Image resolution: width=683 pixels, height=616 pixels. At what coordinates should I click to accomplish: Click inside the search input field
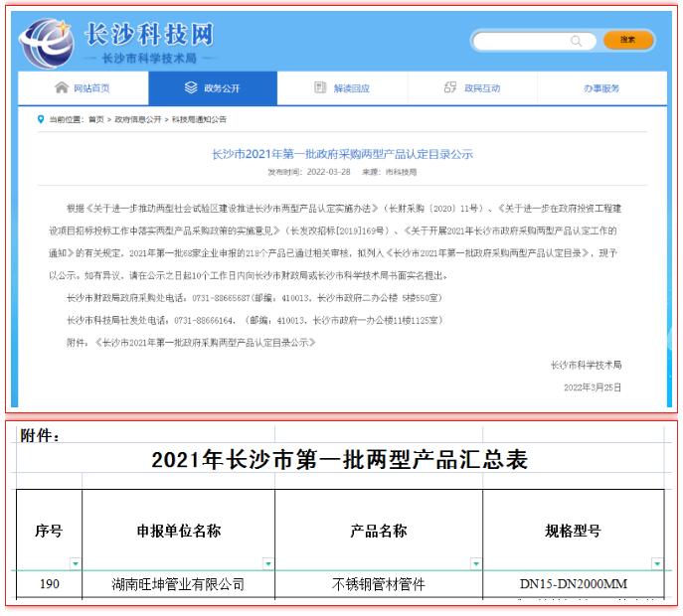click(x=522, y=41)
